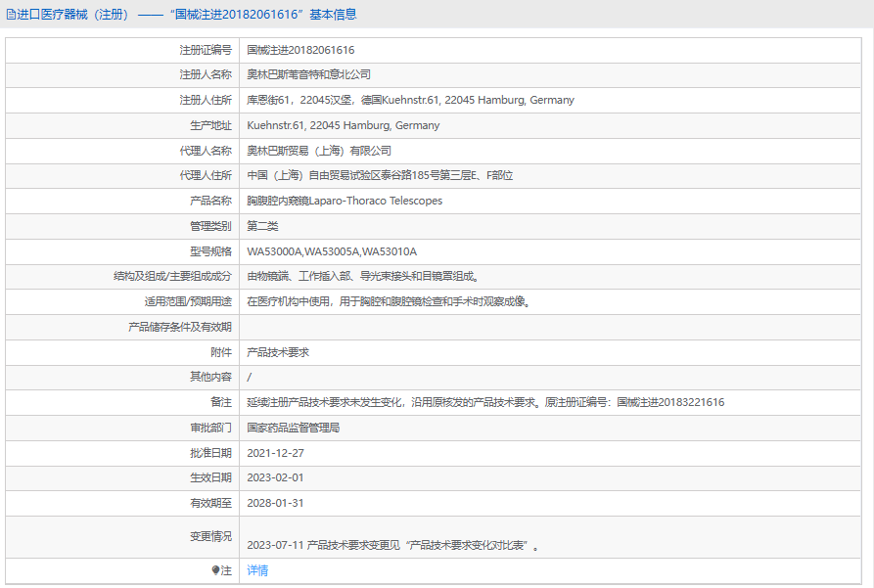Click the 产品储存条件及有效期 label

(x=180, y=327)
